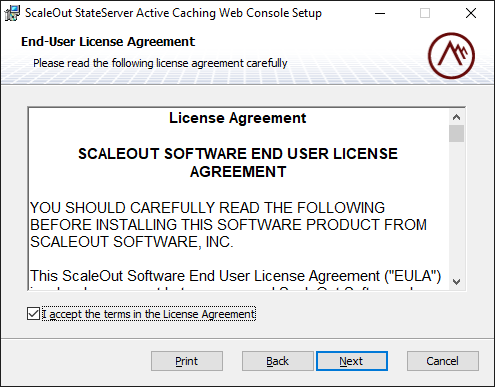Click the disabled maximize button

425,13
